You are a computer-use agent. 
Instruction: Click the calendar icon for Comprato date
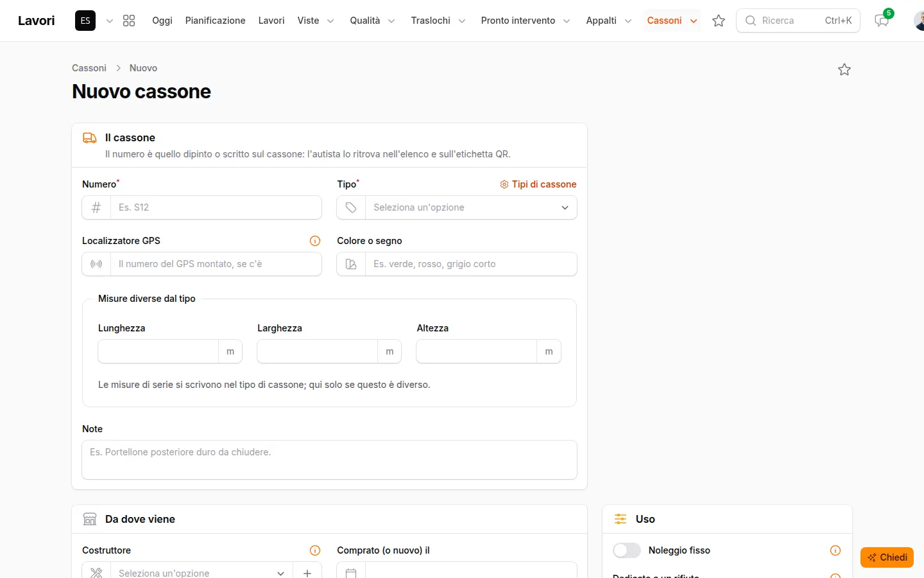click(351, 573)
